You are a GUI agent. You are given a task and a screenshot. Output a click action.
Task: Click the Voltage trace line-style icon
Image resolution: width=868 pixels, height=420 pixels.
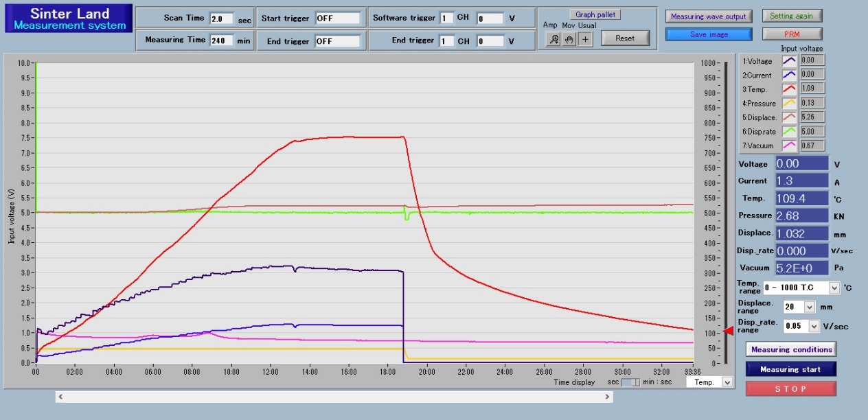(790, 61)
